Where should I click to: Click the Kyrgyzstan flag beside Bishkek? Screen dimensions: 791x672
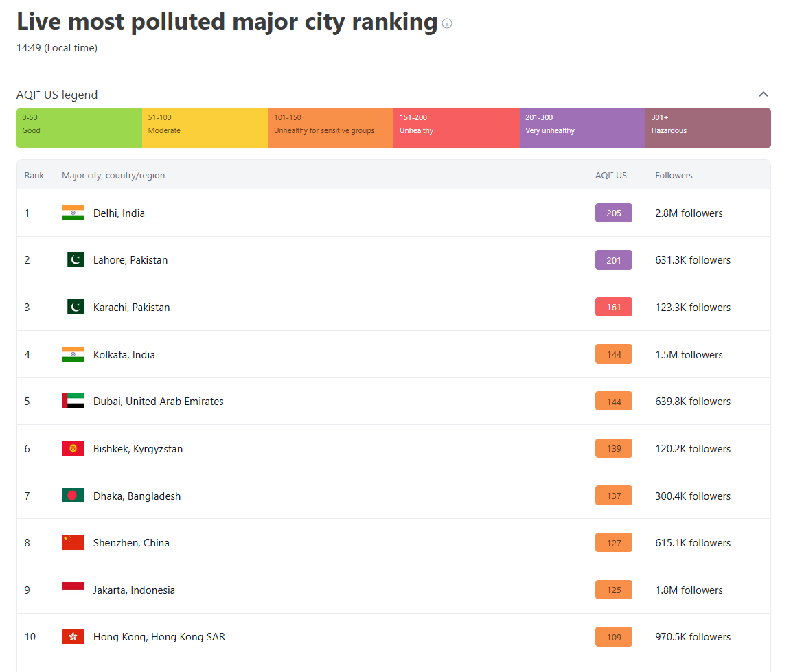tap(73, 448)
